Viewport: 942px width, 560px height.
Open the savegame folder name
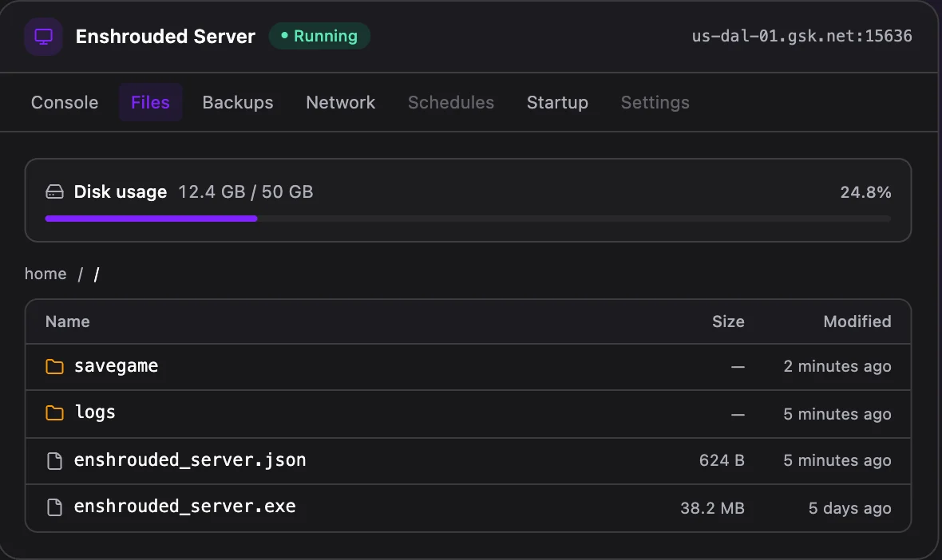tap(117, 366)
